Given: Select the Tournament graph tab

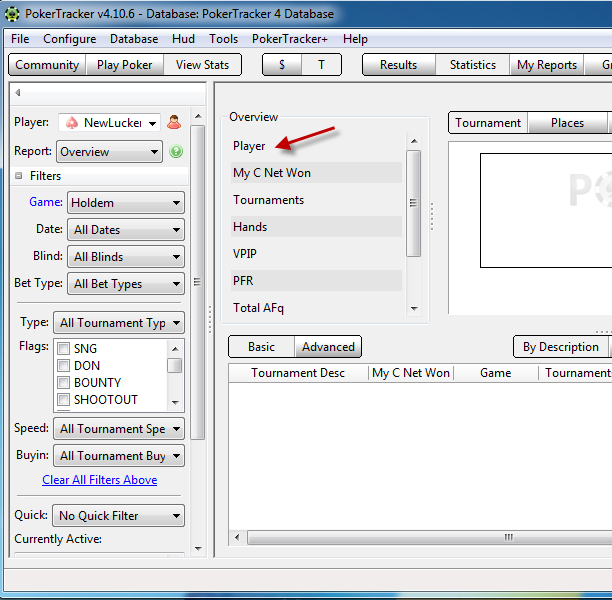Looking at the screenshot, I should point(488,123).
